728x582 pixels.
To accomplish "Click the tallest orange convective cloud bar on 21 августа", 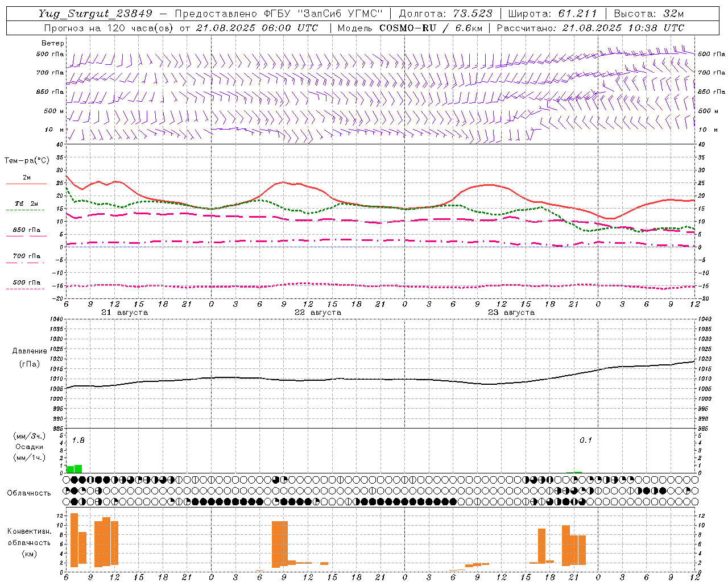I will coord(74,540).
